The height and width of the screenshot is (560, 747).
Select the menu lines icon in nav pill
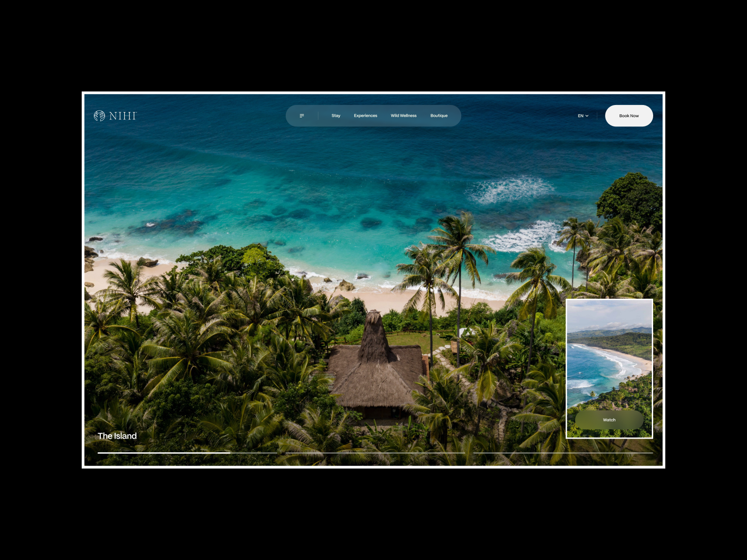point(302,115)
